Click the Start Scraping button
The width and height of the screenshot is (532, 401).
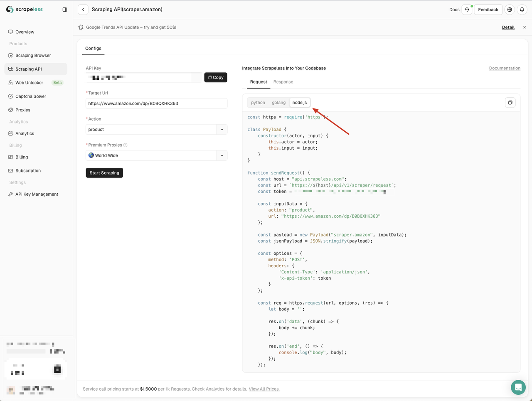pos(104,173)
